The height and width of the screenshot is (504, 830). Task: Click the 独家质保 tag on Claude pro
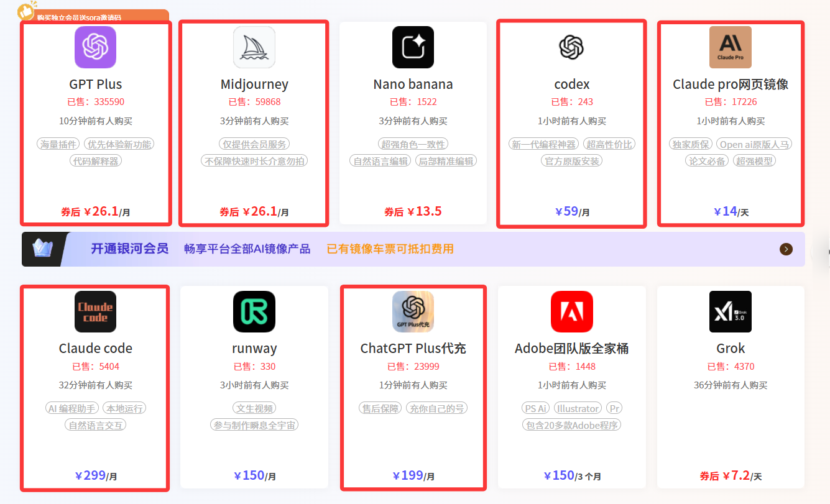point(691,144)
